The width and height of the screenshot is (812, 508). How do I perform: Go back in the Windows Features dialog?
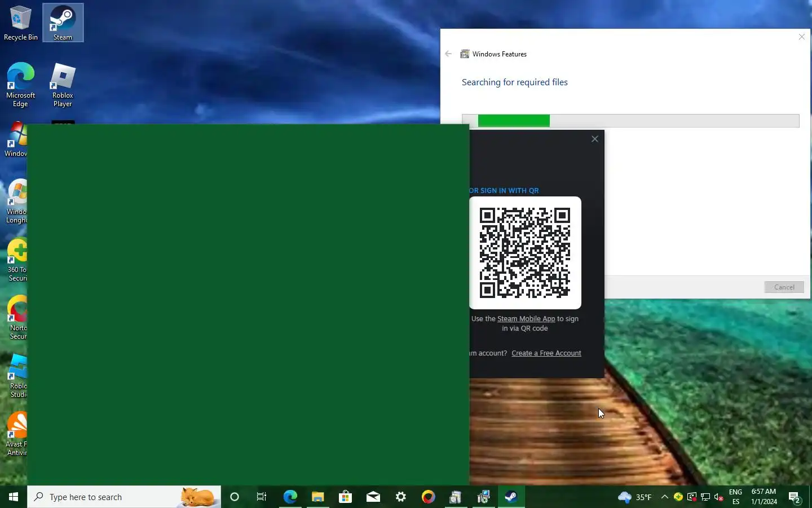(448, 54)
